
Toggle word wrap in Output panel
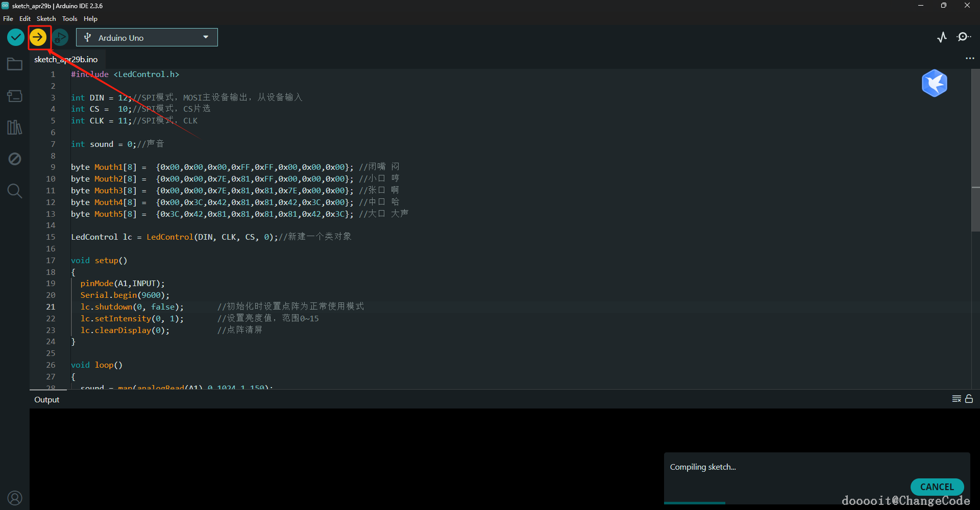[x=957, y=399]
